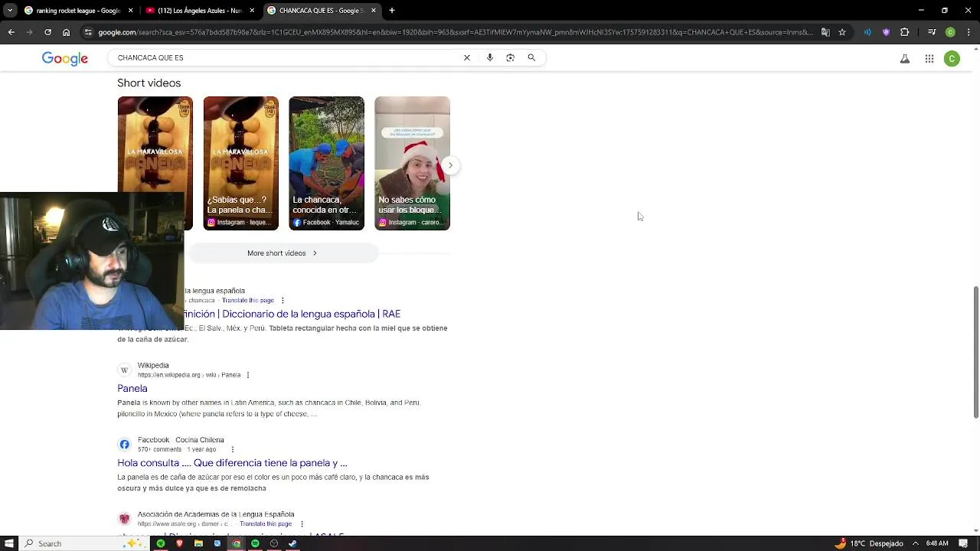Open Search Labs flask icon
The height and width of the screenshot is (551, 980).
(905, 59)
